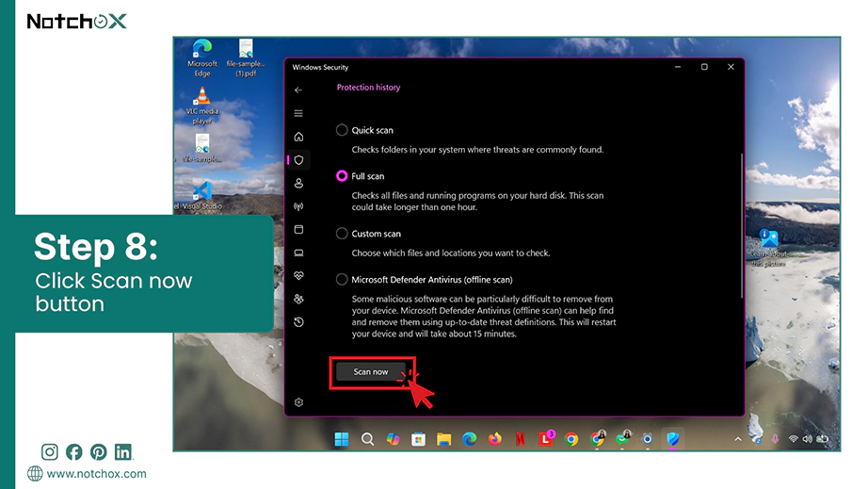
Task: Click the microphone icon in system tray
Action: (775, 439)
